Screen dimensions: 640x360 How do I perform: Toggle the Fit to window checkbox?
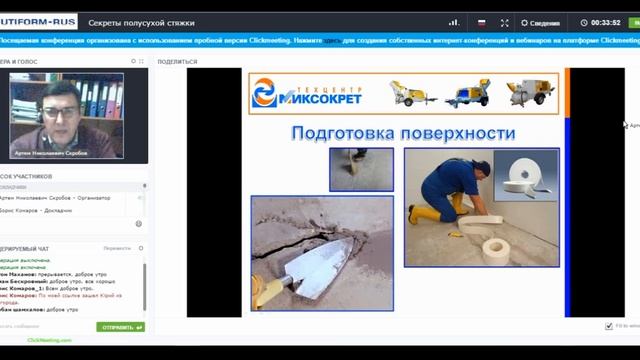point(609,326)
